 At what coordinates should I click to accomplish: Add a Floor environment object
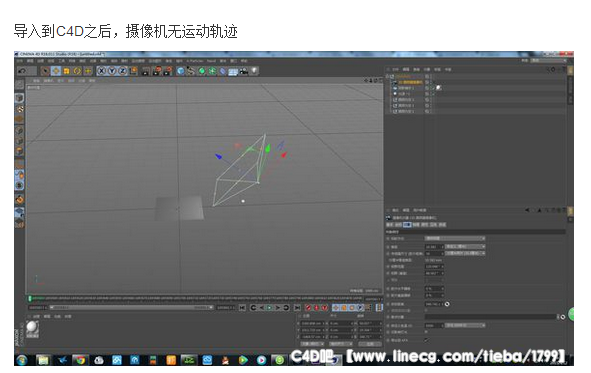[x=233, y=71]
